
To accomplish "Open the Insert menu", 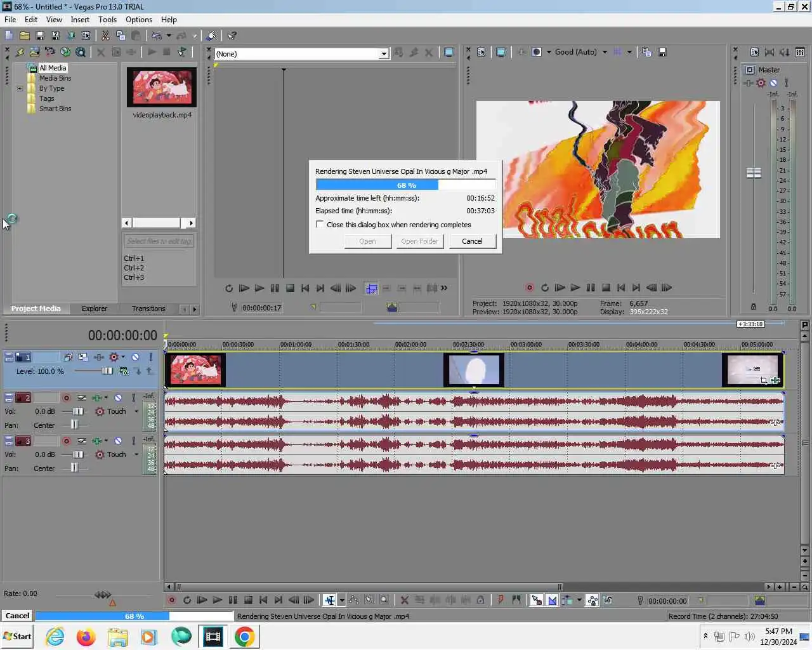I will click(x=80, y=20).
